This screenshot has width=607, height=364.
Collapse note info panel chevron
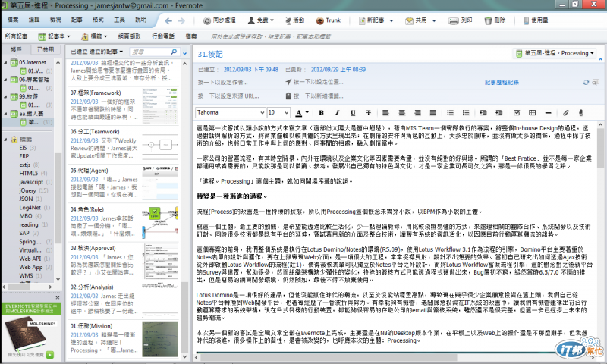click(600, 59)
